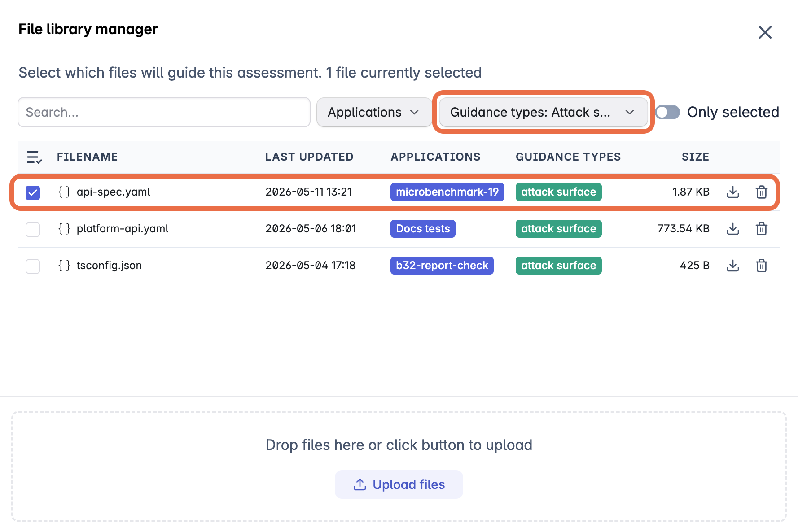Click the select-all rows icon in header
The height and width of the screenshot is (532, 798).
(34, 157)
